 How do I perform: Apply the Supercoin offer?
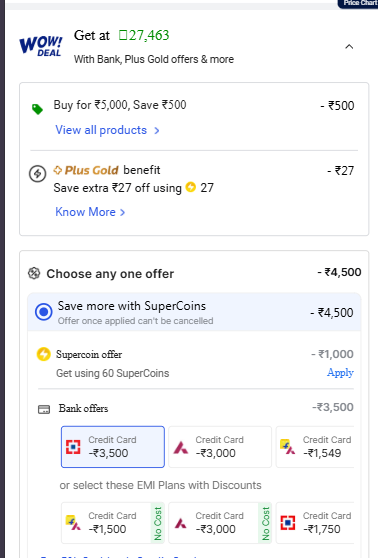pos(340,373)
